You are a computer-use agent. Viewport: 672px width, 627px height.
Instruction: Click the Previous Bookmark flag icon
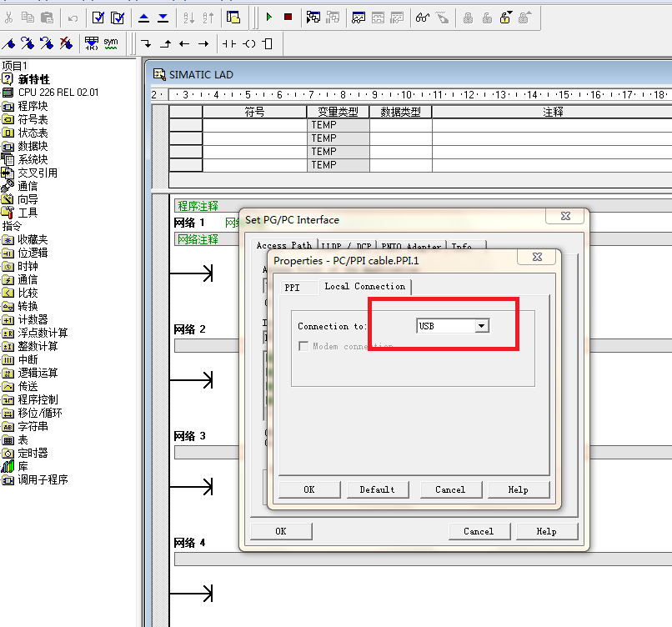coord(47,43)
